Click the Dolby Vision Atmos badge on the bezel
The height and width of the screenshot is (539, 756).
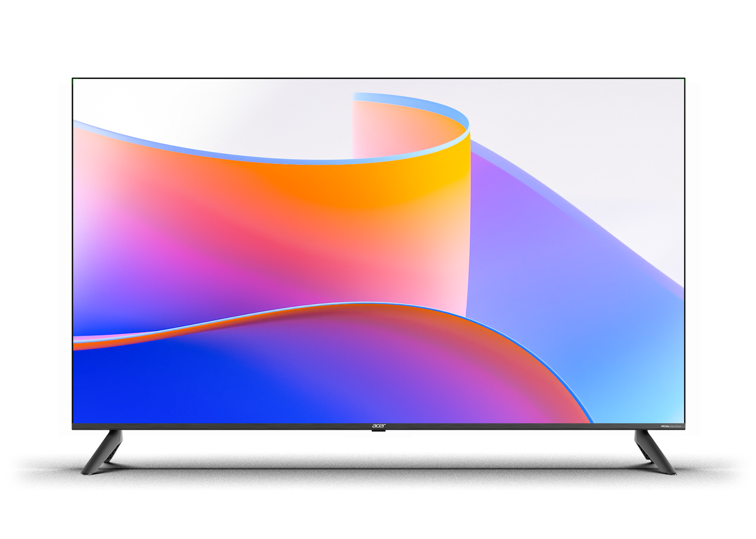point(671,426)
